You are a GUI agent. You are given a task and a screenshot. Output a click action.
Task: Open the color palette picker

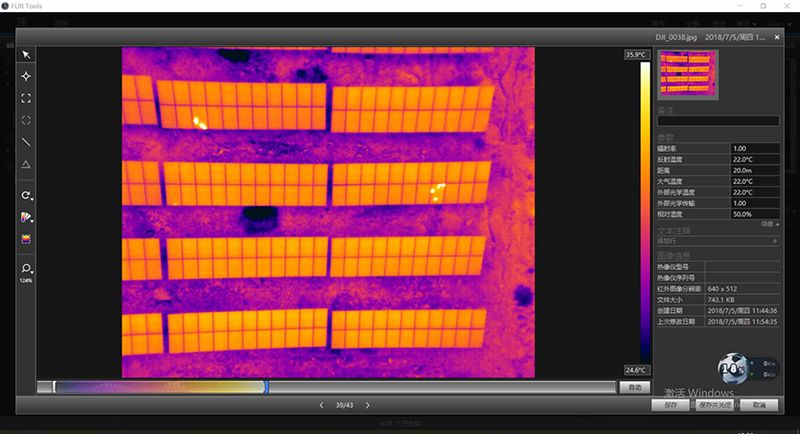click(x=27, y=217)
